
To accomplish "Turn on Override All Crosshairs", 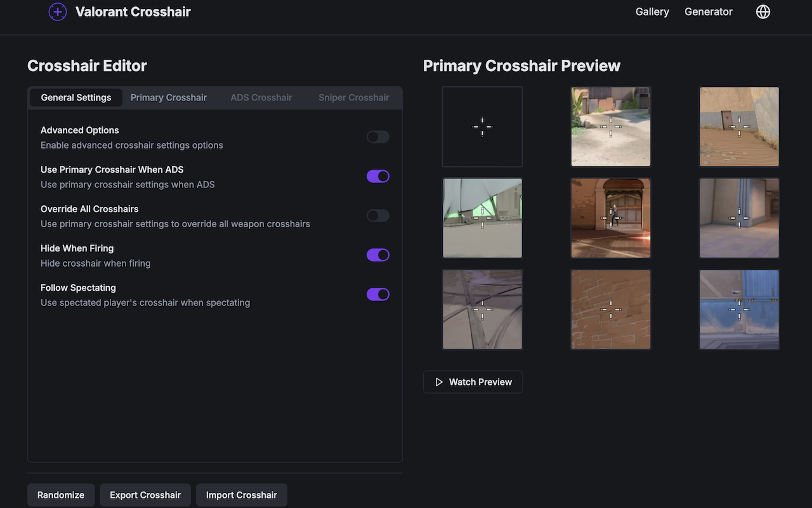I will (x=377, y=215).
